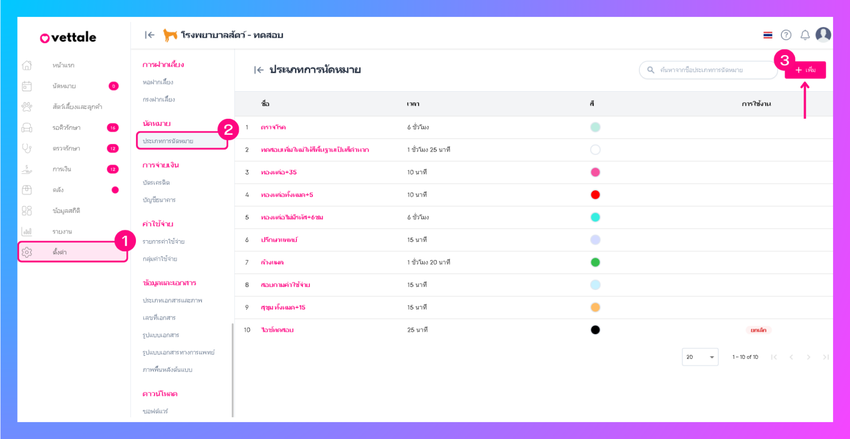This screenshot has width=850, height=439.
Task: Click the ชื่อ column header
Action: pos(265,104)
